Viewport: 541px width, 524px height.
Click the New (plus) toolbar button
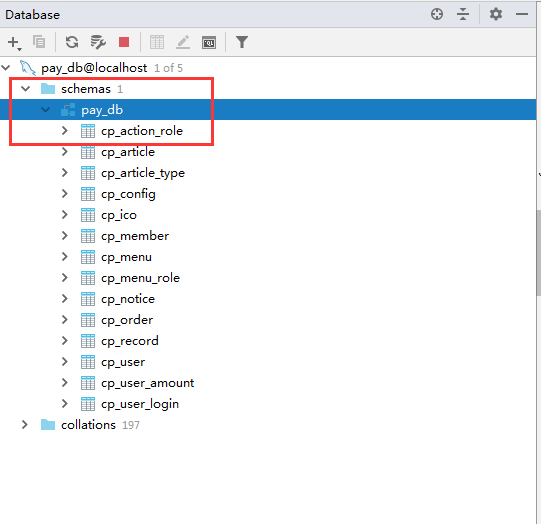(14, 42)
